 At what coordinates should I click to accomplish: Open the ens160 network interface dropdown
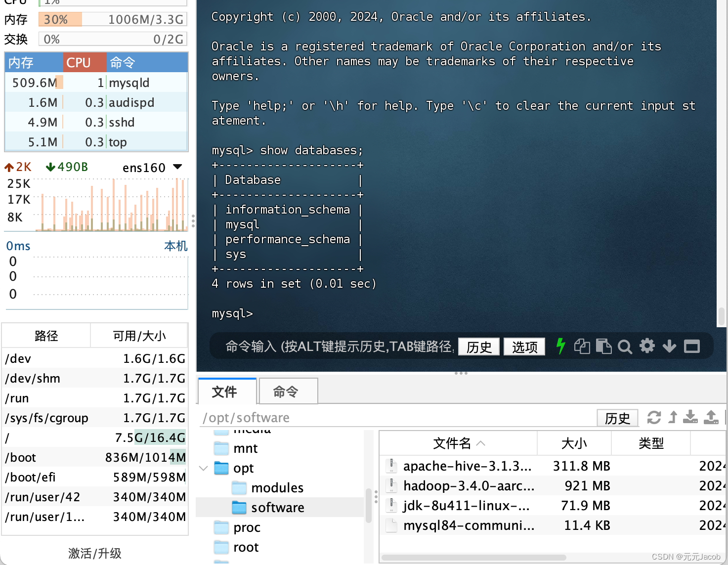177,167
